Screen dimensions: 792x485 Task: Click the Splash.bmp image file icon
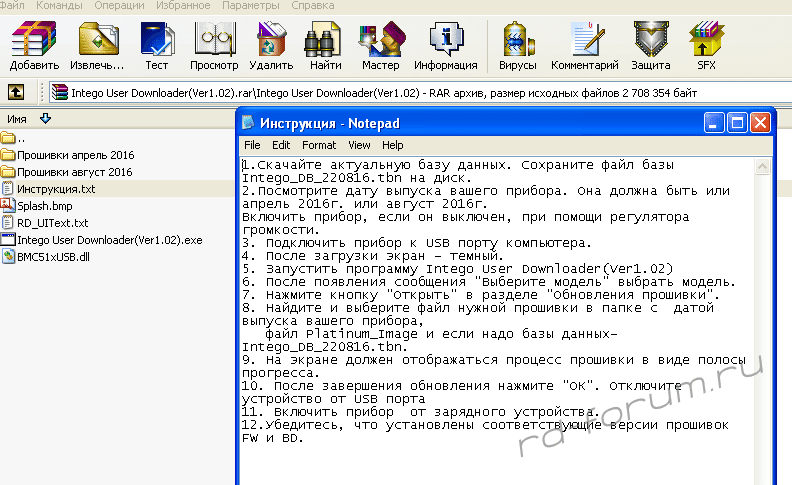coord(8,205)
